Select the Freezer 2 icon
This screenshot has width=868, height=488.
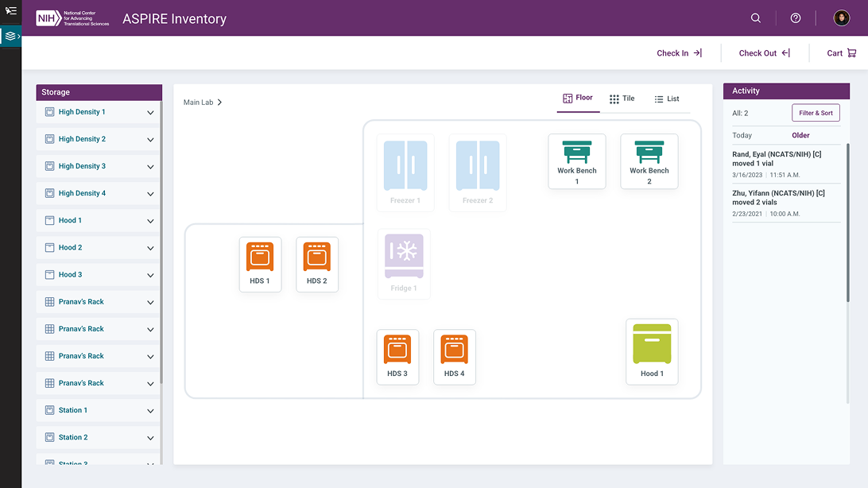[478, 172]
